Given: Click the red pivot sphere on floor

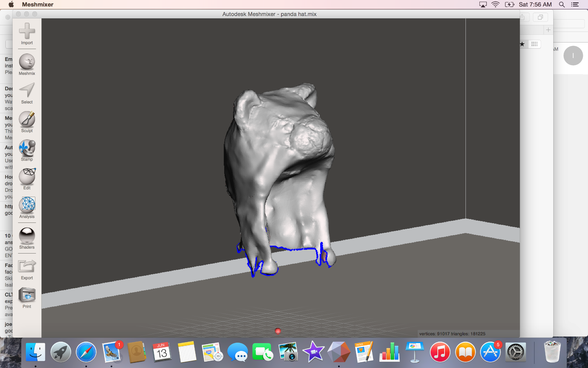Looking at the screenshot, I should pos(278,331).
